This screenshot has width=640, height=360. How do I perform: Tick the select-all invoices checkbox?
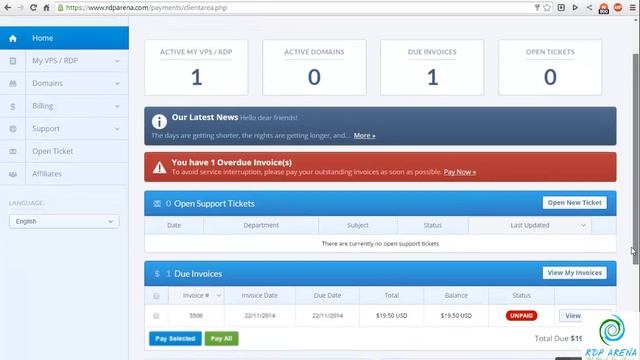[156, 296]
